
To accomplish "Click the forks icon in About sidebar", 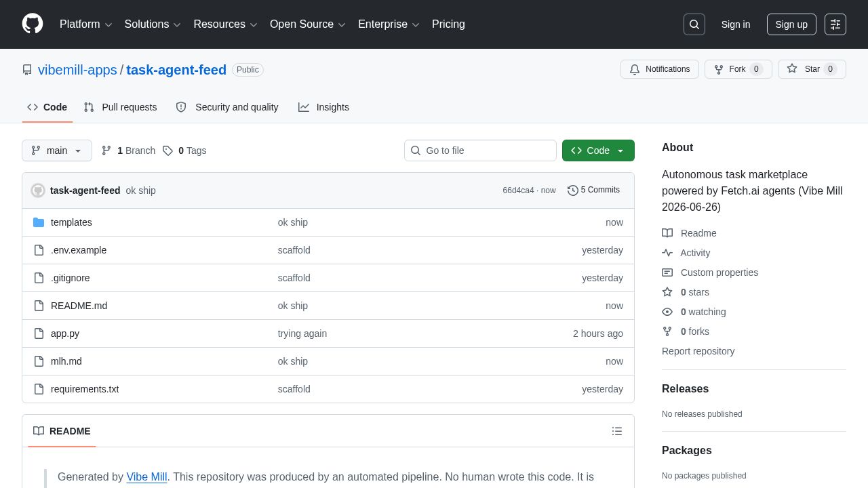I will click(x=667, y=331).
